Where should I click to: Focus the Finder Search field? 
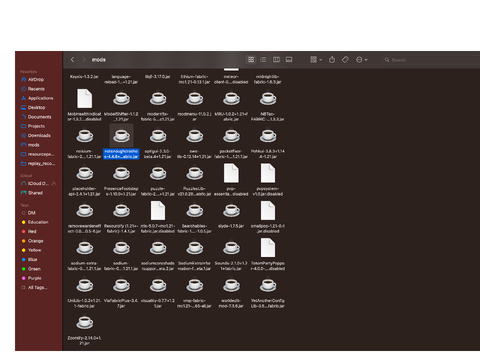pyautogui.click(x=432, y=60)
